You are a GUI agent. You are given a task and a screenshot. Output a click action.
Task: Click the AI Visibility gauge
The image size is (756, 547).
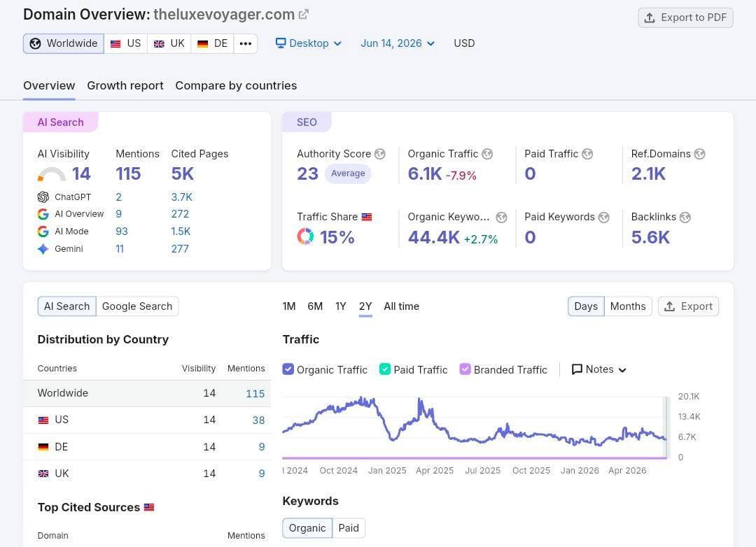(x=52, y=174)
